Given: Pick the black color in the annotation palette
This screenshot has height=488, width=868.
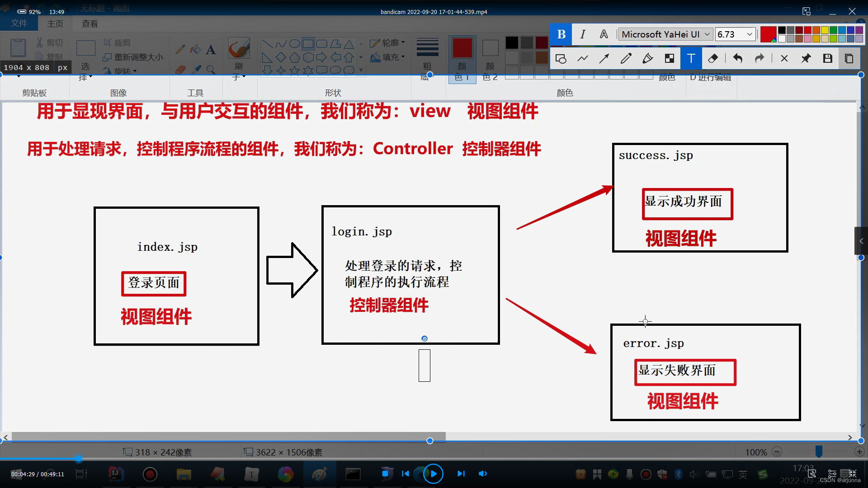Looking at the screenshot, I should tap(782, 30).
